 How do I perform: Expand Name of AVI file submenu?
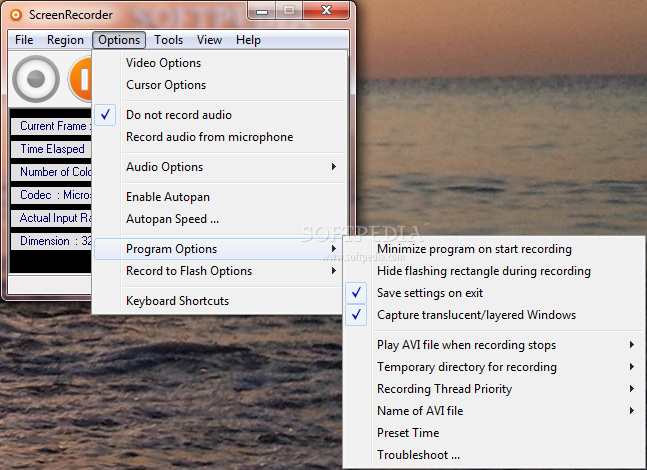pyautogui.click(x=494, y=411)
